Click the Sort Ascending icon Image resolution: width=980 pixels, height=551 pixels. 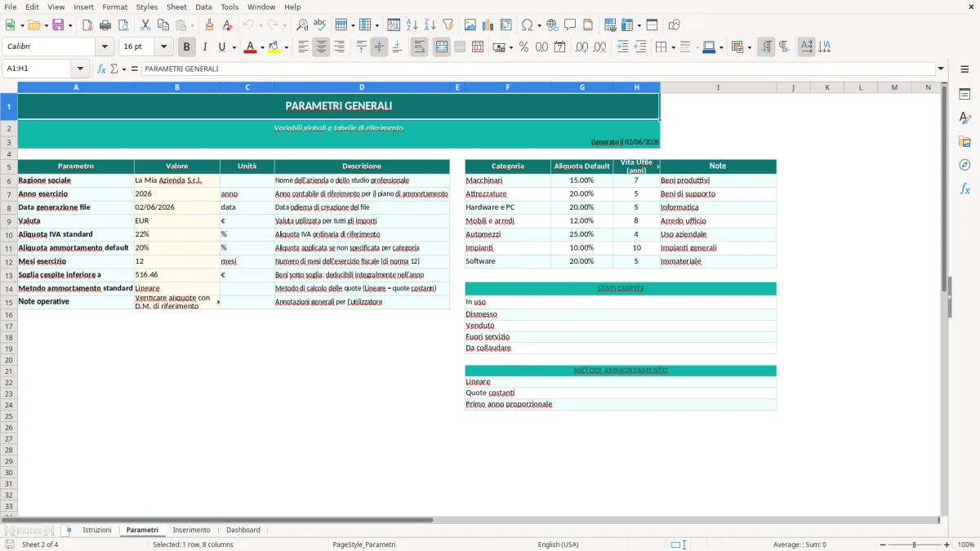click(x=412, y=25)
